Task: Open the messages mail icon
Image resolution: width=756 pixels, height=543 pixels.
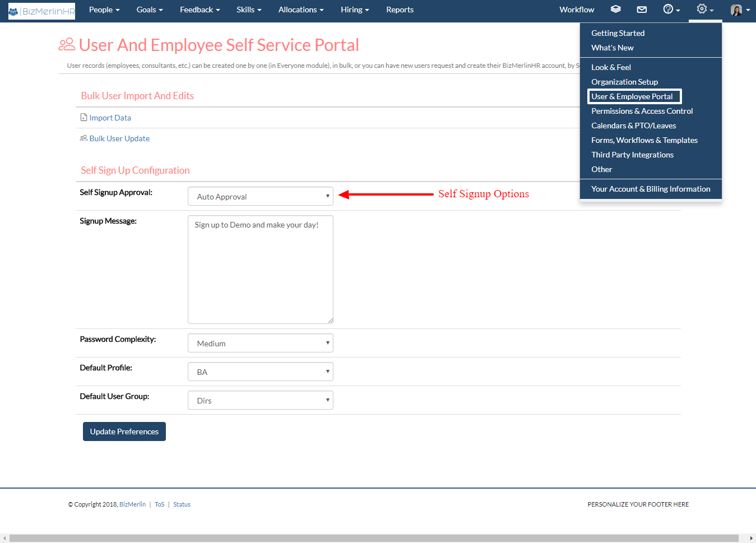Action: point(641,9)
